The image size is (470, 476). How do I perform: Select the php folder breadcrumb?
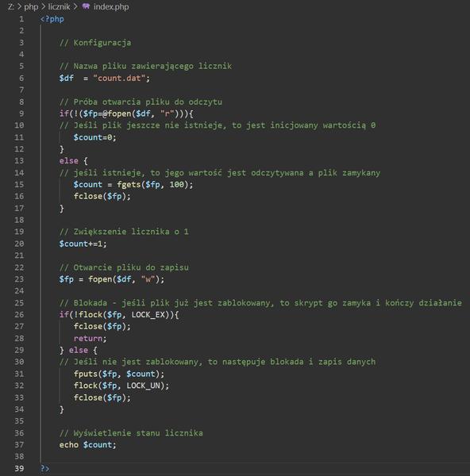coord(31,6)
